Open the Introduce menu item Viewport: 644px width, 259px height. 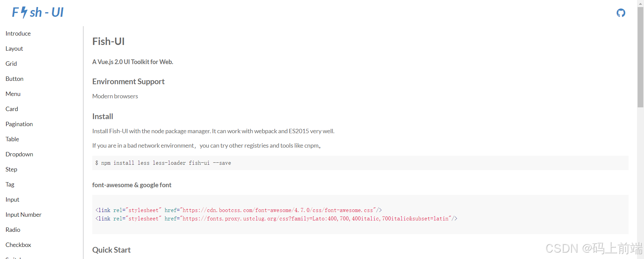(x=18, y=34)
